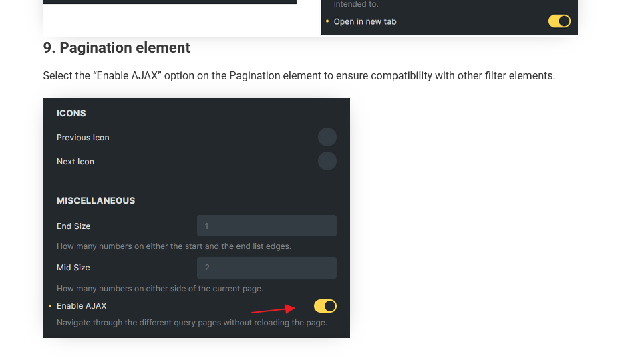This screenshot has width=634, height=364.
Task: Click the yellow dot beside Open in new tab
Action: [x=327, y=22]
